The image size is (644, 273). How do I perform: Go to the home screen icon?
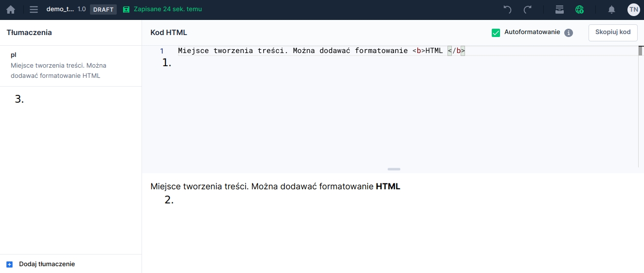[11, 9]
